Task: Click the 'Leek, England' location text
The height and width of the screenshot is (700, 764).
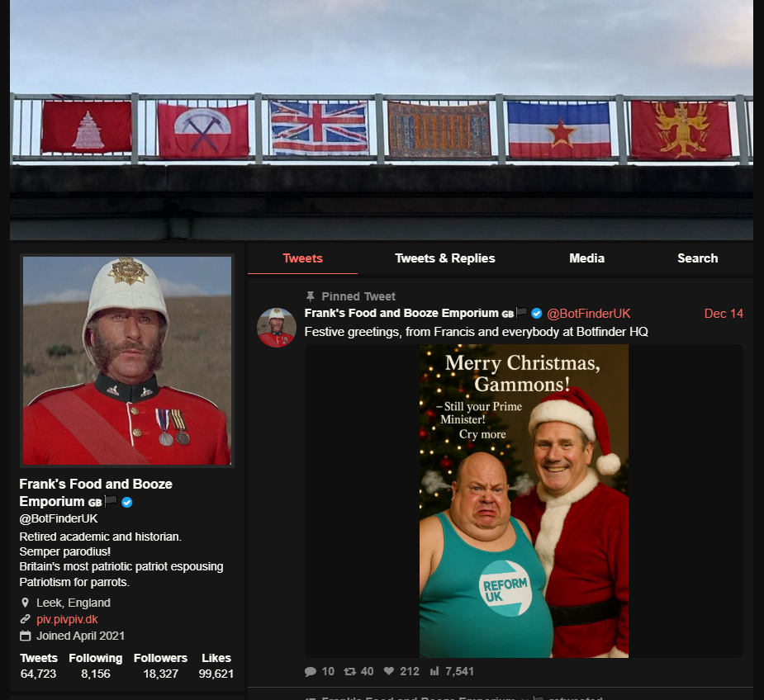Action: (74, 603)
